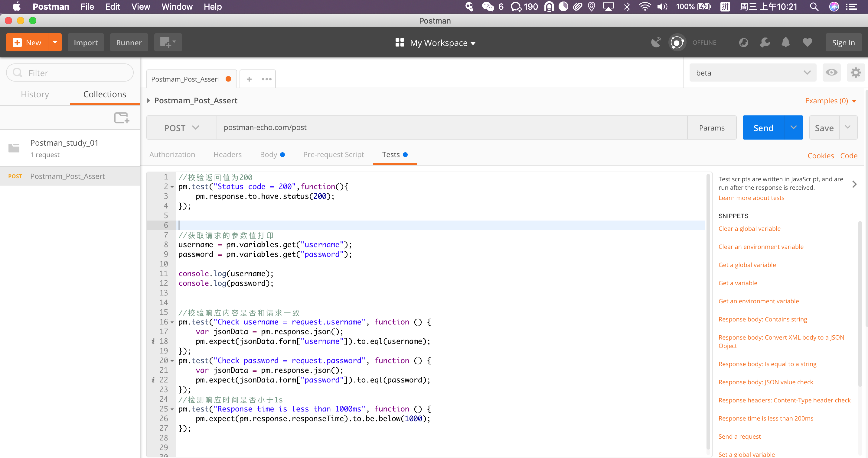Click the workspace grid icon
This screenshot has height=458, width=868.
[x=400, y=42]
